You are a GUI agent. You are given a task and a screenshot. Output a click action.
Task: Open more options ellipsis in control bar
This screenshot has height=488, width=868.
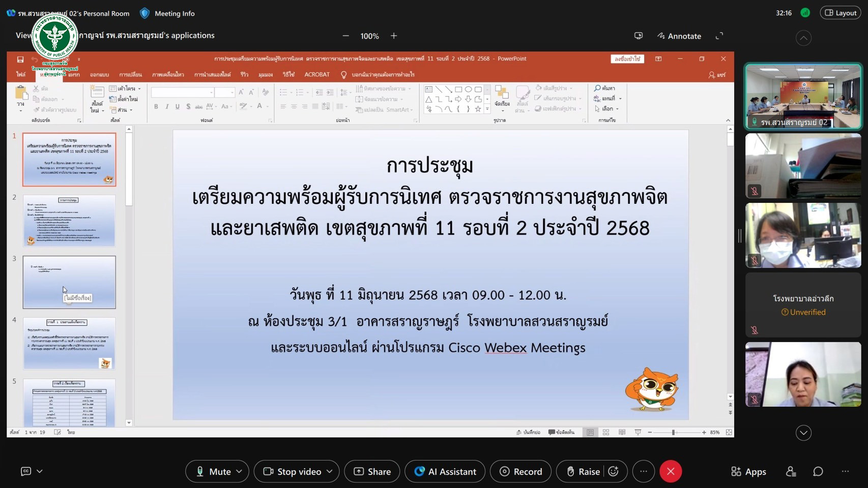pos(644,472)
